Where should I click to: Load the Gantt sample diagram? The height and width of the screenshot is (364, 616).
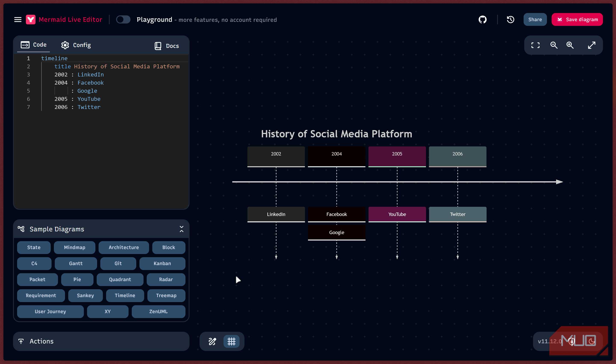pos(76,263)
